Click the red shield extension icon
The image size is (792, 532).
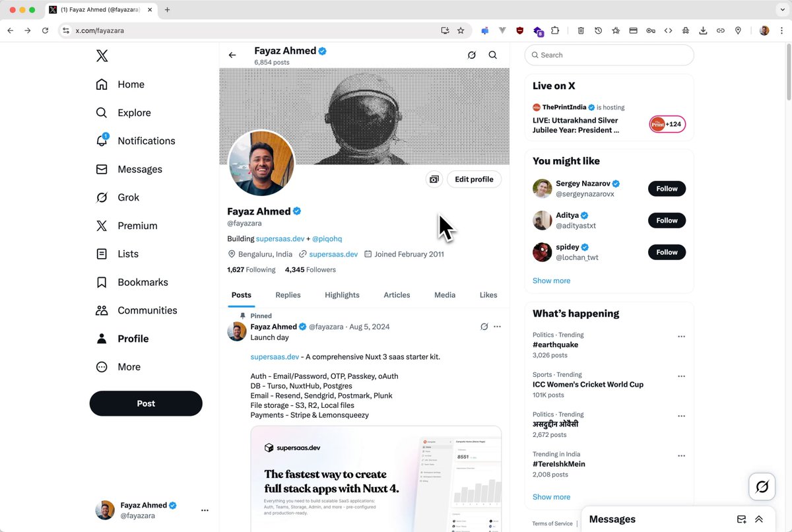point(520,30)
